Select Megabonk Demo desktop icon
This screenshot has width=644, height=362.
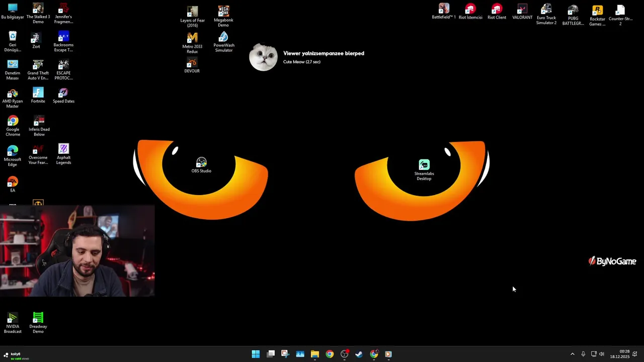tap(223, 17)
